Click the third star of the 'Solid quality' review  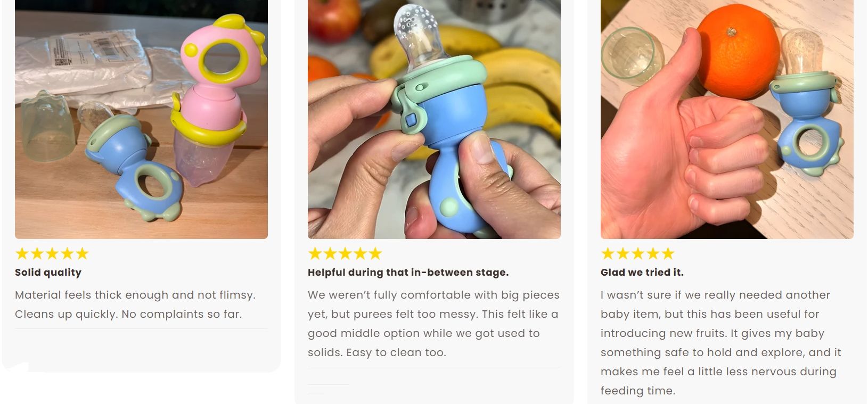pos(52,253)
